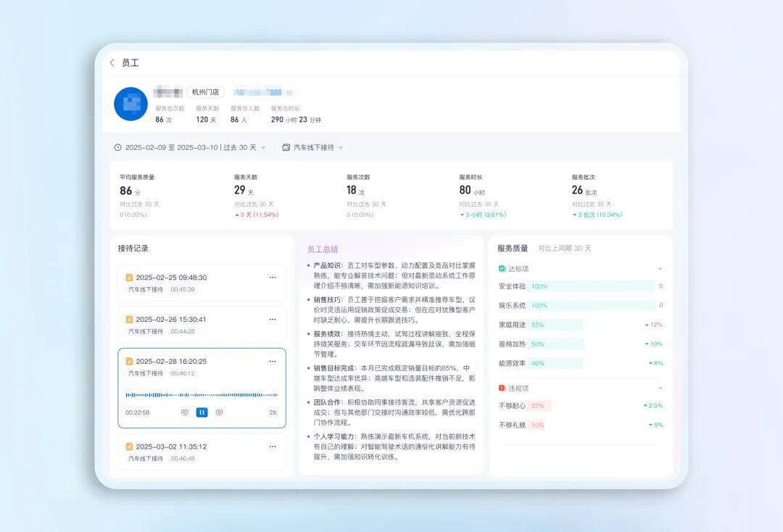Viewport: 783px width, 532px height.
Task: Click the 座椅加热 50% bar
Action: (x=555, y=344)
